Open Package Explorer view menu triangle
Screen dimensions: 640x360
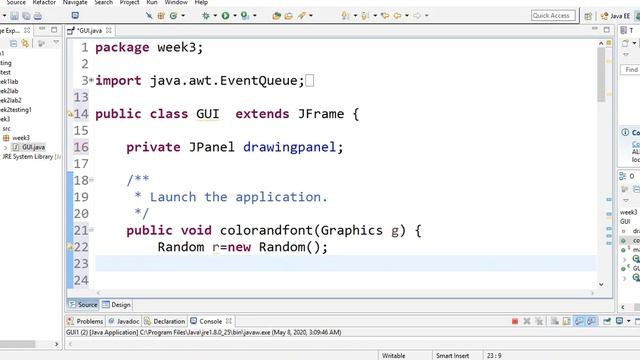point(56,43)
